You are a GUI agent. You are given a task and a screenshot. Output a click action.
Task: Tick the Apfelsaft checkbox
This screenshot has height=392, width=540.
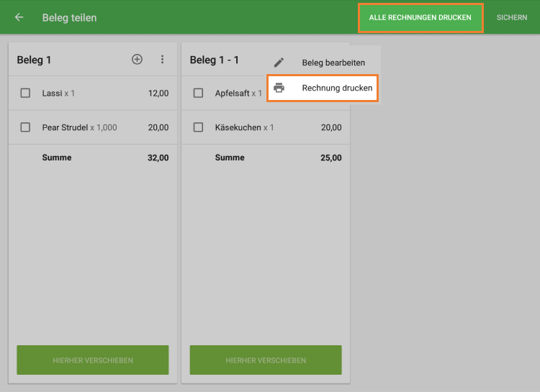tap(198, 93)
